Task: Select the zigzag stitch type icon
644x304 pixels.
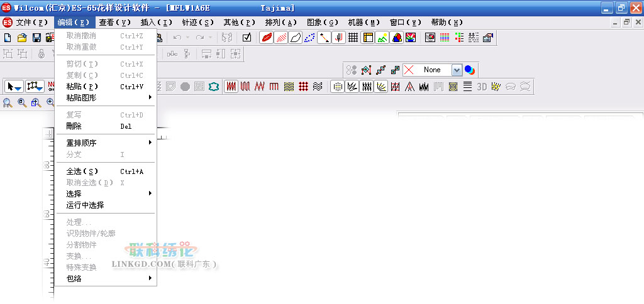Action: tap(259, 86)
